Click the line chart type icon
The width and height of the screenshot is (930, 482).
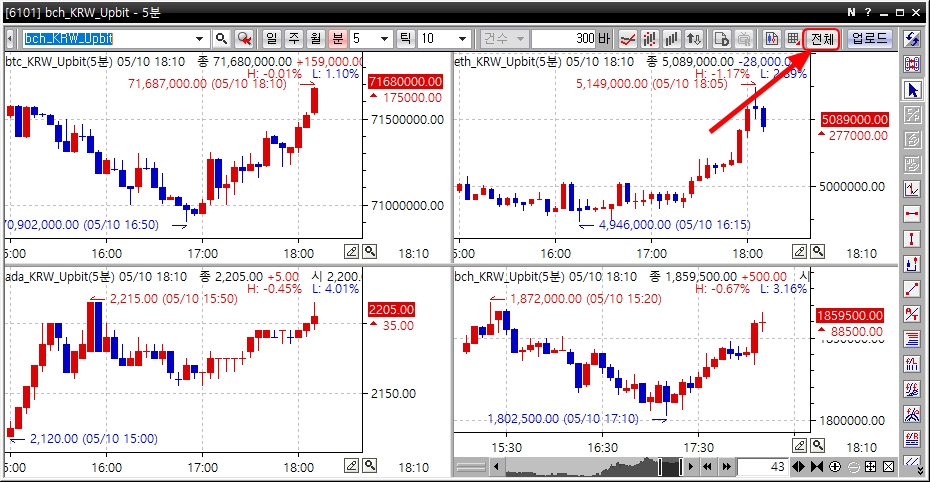coord(628,39)
